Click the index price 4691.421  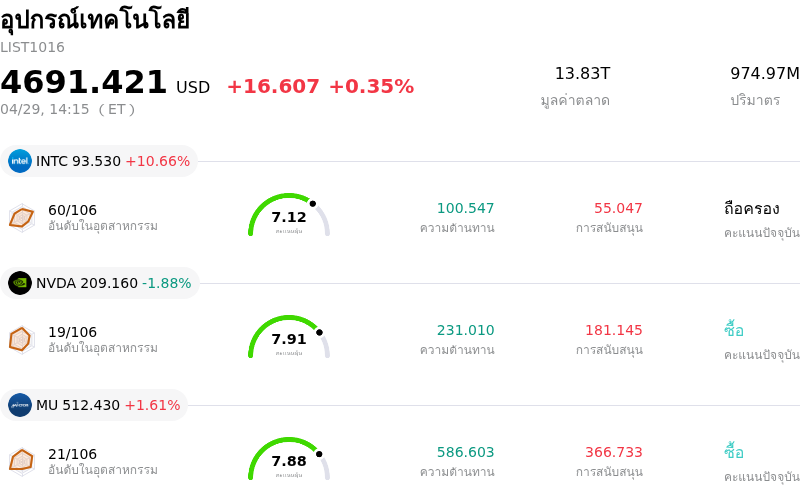pos(84,83)
